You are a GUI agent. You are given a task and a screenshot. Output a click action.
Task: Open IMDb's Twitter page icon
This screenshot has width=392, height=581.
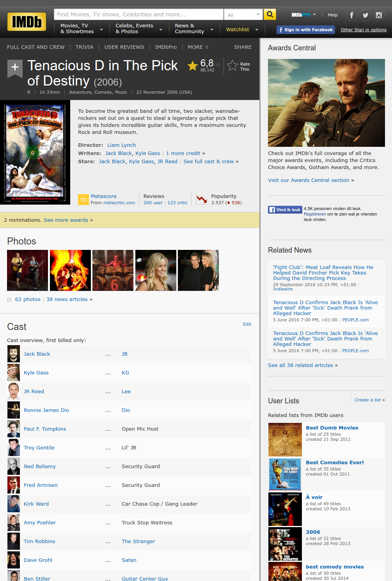tap(365, 15)
